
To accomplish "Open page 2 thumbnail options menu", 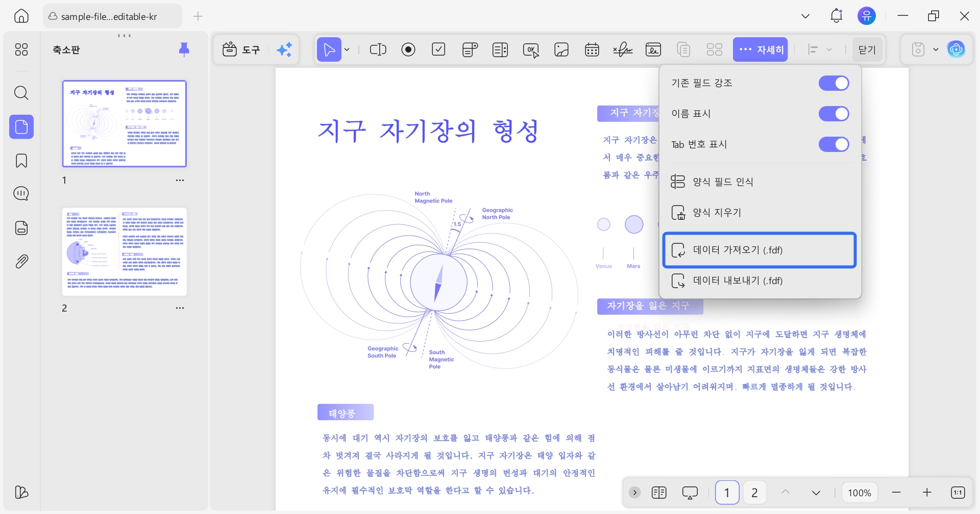I will pos(180,308).
